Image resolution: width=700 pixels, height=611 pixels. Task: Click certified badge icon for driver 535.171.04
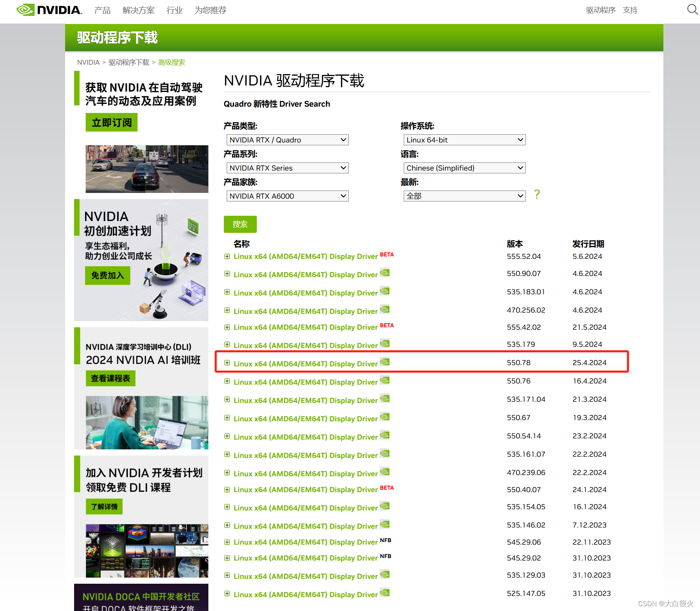click(385, 398)
